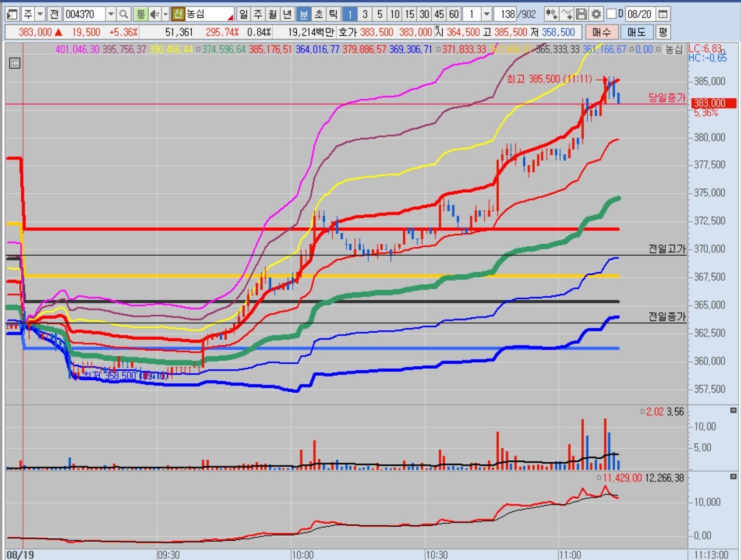741x560 pixels.
Task: Open the dropdown arrow beside the speaker icon
Action: pos(166,14)
